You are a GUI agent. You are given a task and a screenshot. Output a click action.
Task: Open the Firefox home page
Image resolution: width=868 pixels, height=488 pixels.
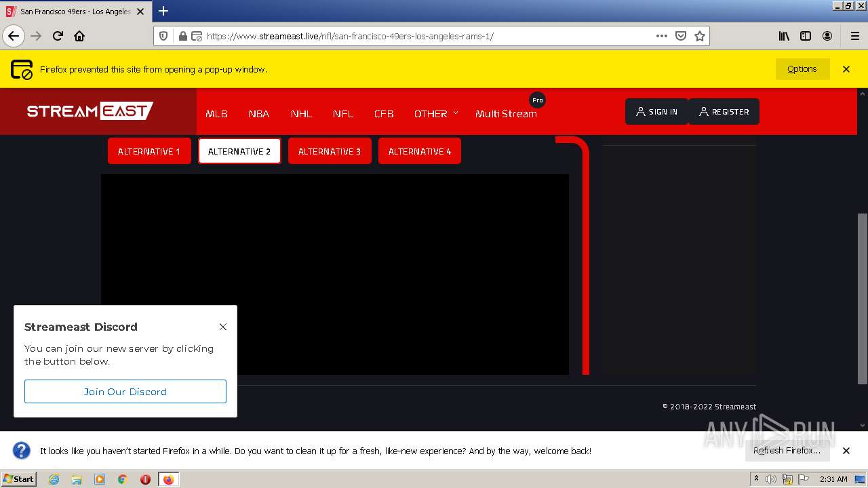tap(79, 36)
